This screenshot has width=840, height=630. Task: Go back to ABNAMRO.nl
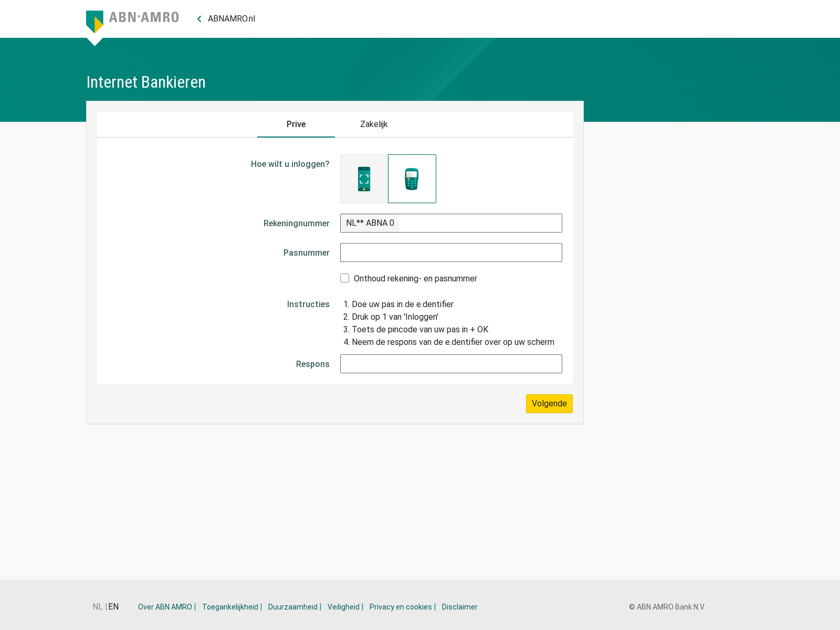click(232, 19)
